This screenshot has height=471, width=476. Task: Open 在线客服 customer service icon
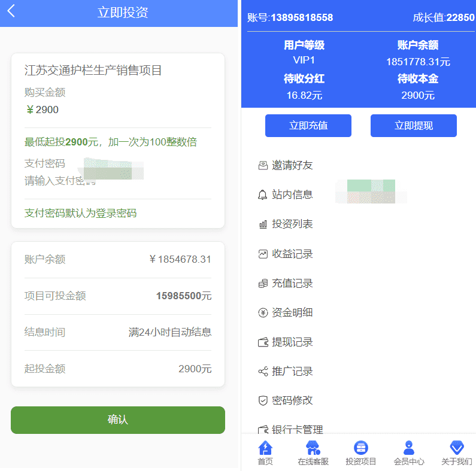click(x=313, y=448)
